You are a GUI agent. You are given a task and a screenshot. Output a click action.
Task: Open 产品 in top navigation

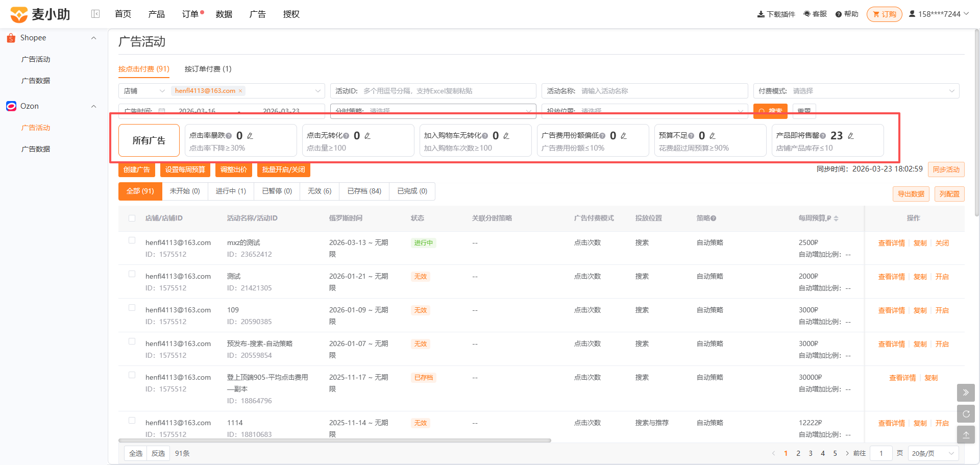click(156, 14)
